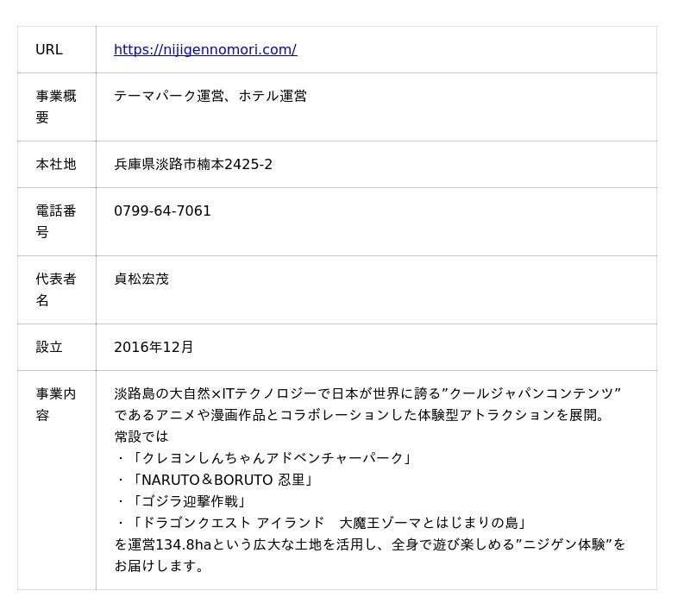This screenshot has height=616, width=690.
Task: Click the phone number 0799-64-7061
Action: point(162,211)
